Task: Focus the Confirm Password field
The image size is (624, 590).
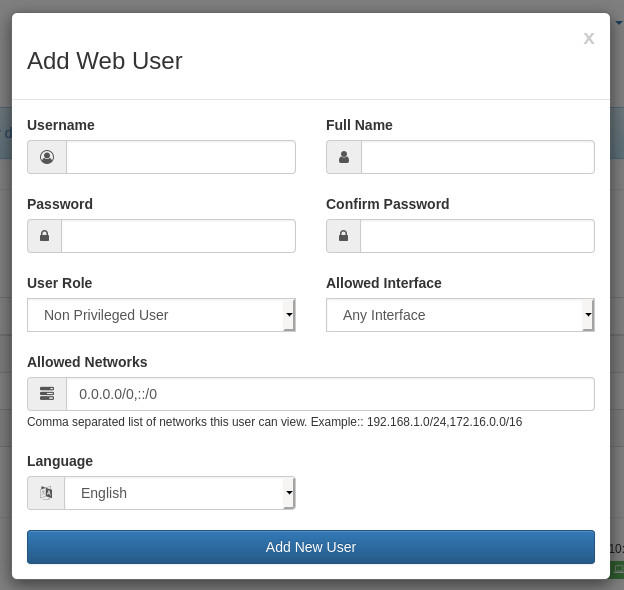Action: click(x=477, y=236)
